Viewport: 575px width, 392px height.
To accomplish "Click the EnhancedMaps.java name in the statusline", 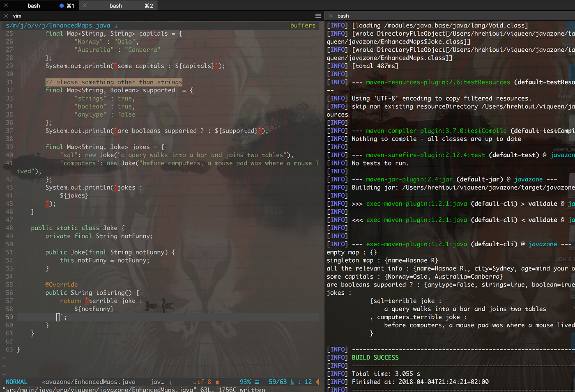I will [88, 382].
